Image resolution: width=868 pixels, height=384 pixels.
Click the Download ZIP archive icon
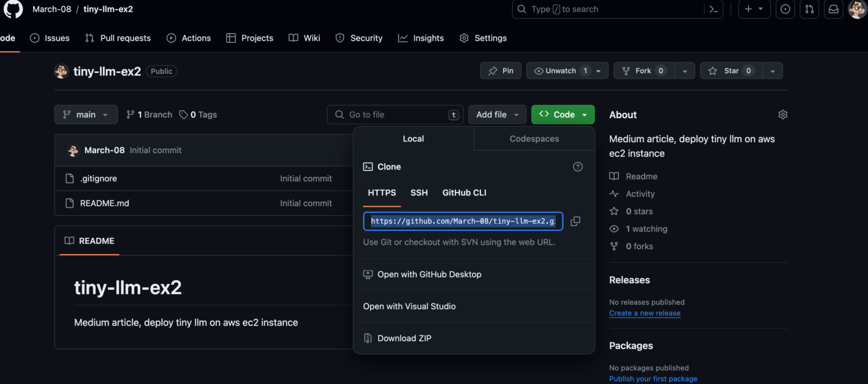point(368,338)
